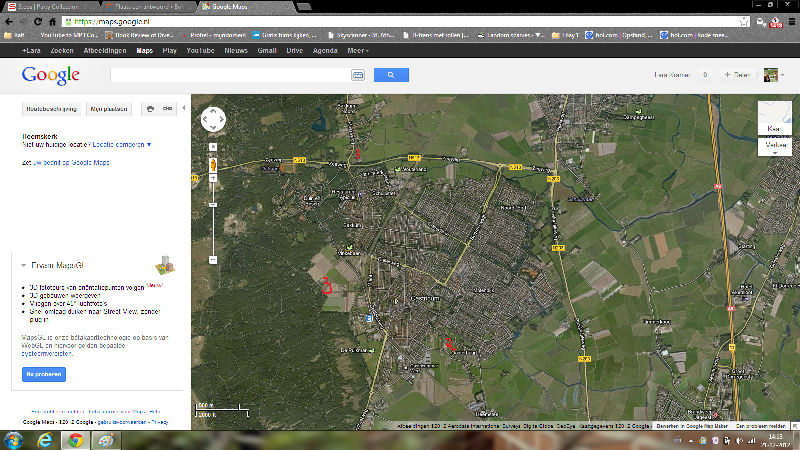Open the Paint taskbar icon

click(106, 440)
